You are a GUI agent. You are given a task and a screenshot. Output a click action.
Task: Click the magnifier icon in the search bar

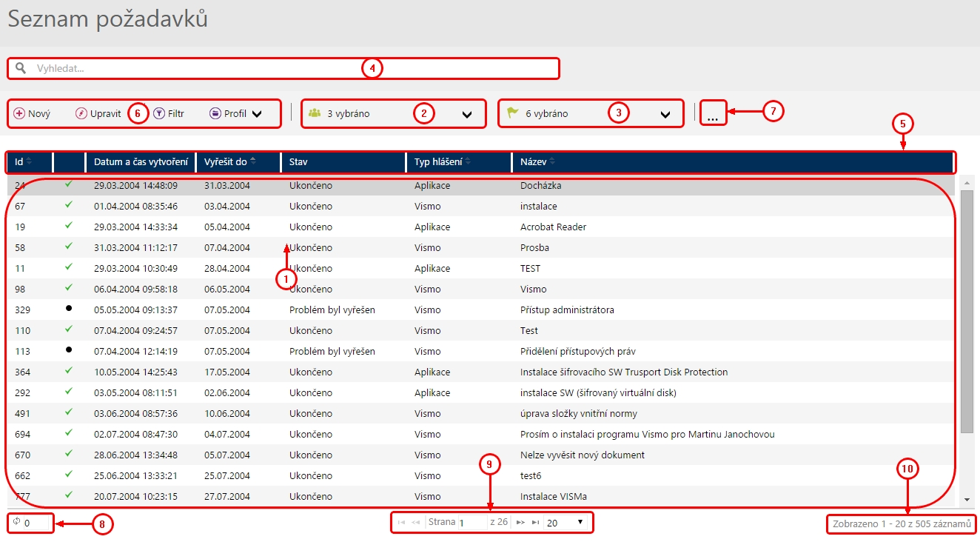click(x=21, y=68)
